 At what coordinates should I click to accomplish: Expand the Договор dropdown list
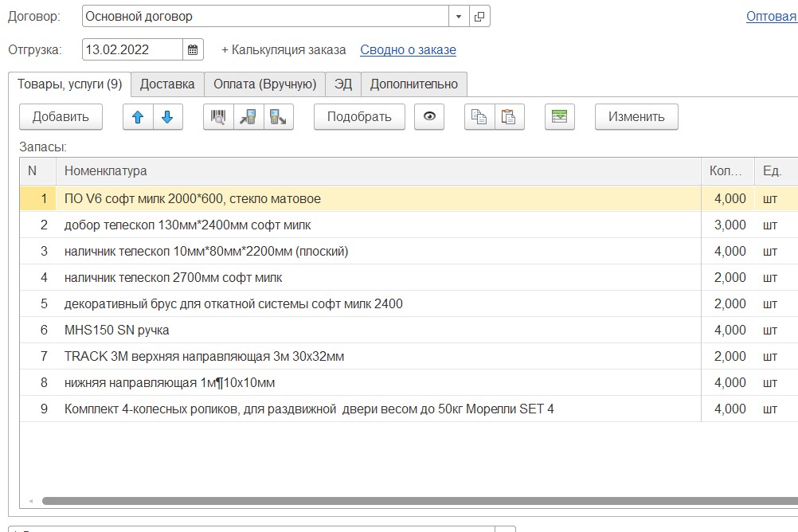[459, 16]
